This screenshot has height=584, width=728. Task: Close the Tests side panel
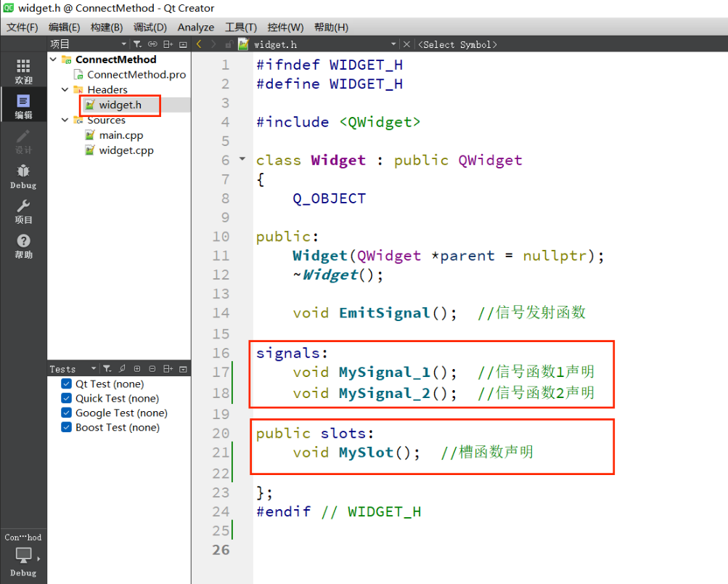pos(183,369)
